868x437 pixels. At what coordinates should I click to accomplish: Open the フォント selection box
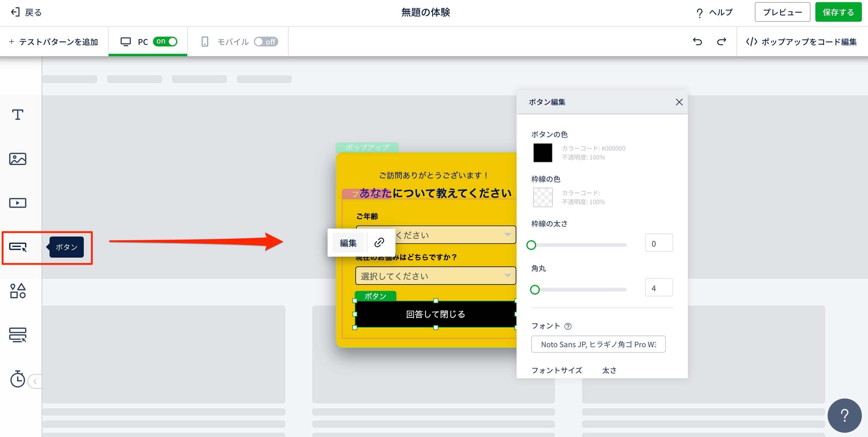tap(598, 344)
